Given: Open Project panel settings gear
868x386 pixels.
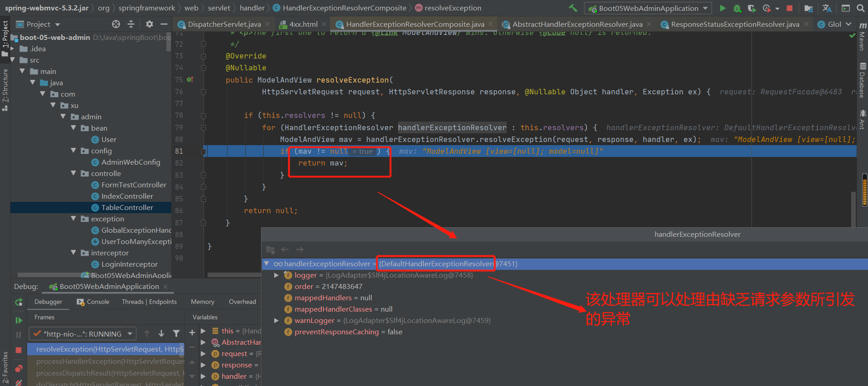Looking at the screenshot, I should click(x=149, y=24).
